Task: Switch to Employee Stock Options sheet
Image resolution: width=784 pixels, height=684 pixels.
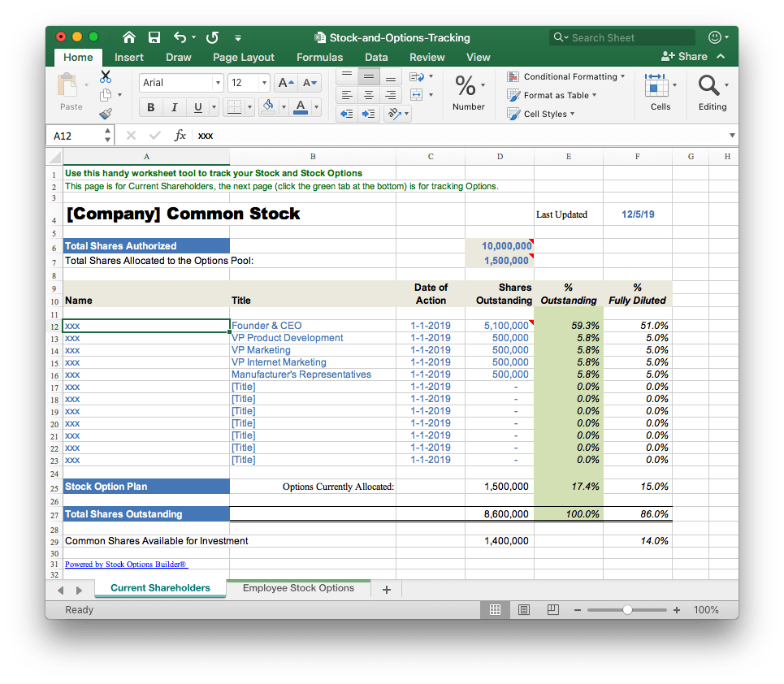Action: click(298, 588)
